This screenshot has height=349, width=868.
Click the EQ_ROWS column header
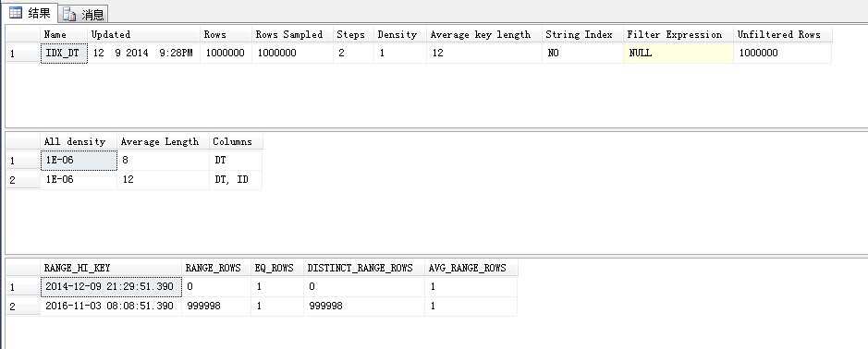(x=277, y=268)
